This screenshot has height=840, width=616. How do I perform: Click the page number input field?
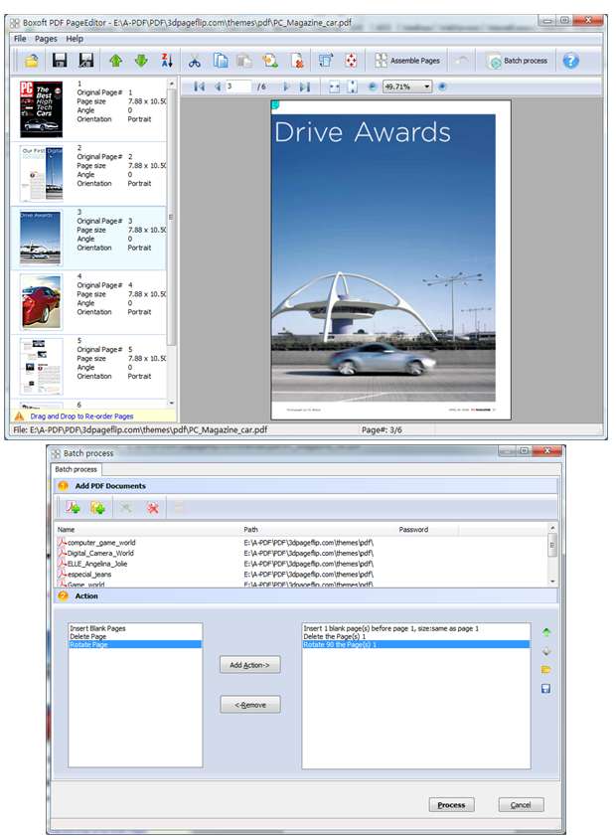pyautogui.click(x=238, y=86)
